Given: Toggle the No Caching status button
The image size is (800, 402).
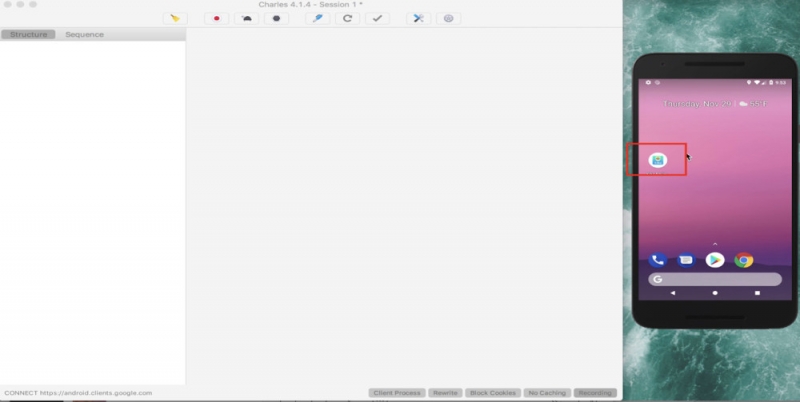Looking at the screenshot, I should click(547, 393).
